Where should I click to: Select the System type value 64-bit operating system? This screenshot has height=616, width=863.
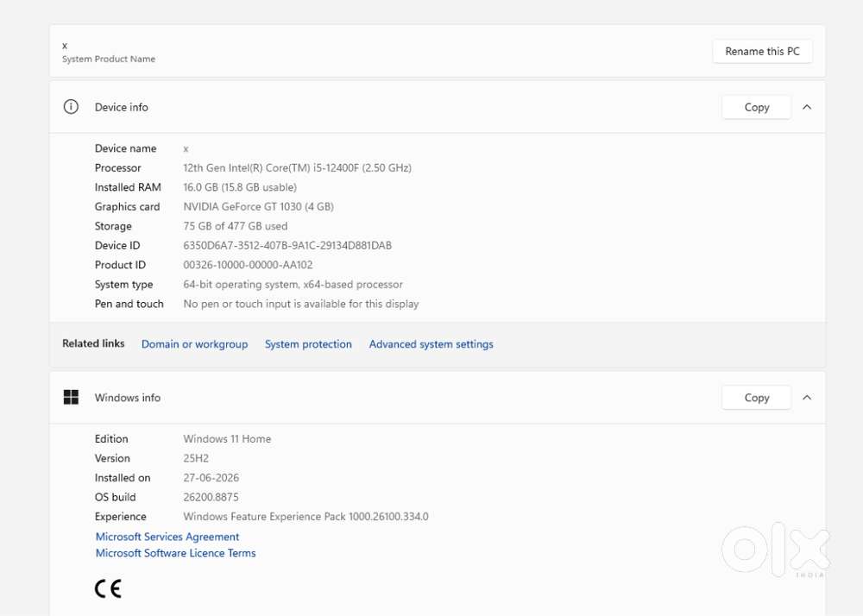[293, 285]
